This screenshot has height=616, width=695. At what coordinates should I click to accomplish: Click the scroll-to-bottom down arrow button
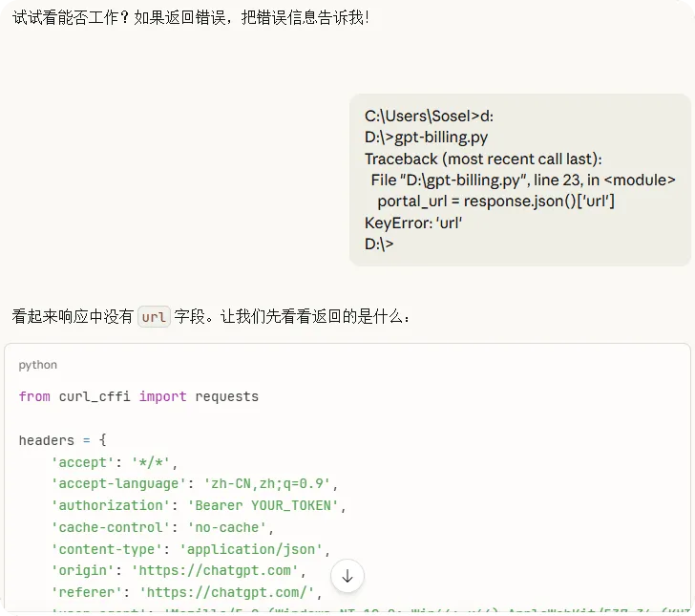[347, 576]
